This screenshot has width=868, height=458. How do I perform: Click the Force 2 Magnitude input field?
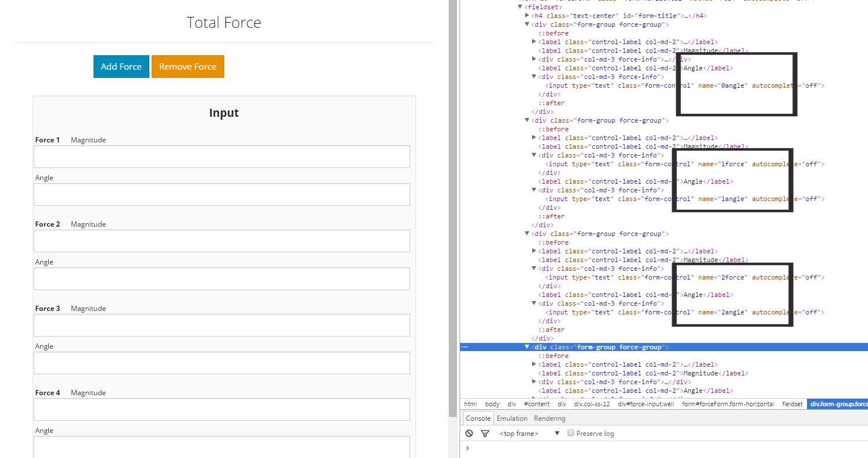222,241
